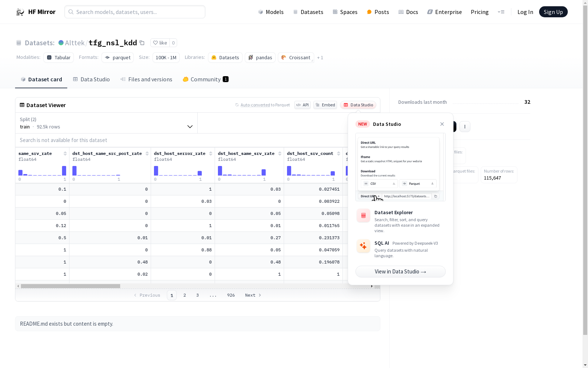
Task: Click the dst_host_same_src_port_rate histogram
Action: click(x=96, y=171)
